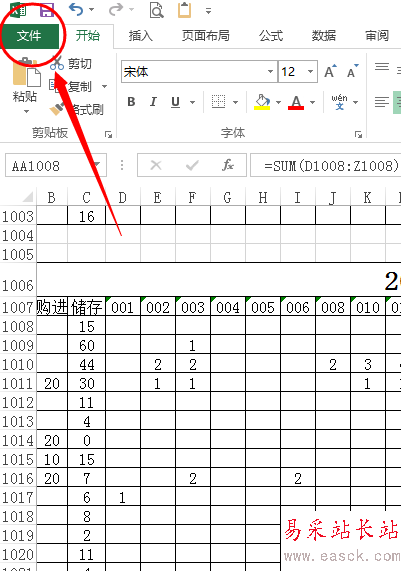Viewport: 401px width, 571px height.
Task: Select cell with value 3 in row 1010
Action: (x=367, y=364)
